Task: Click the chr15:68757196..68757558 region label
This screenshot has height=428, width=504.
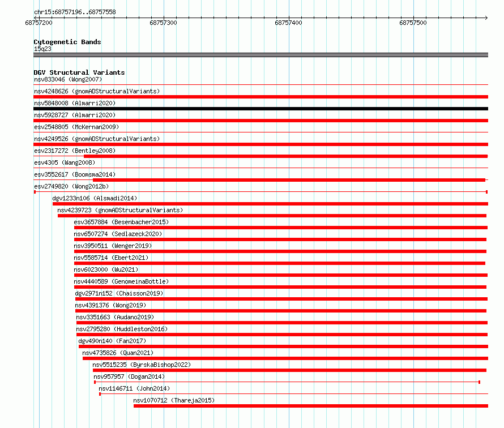Action: (x=75, y=12)
